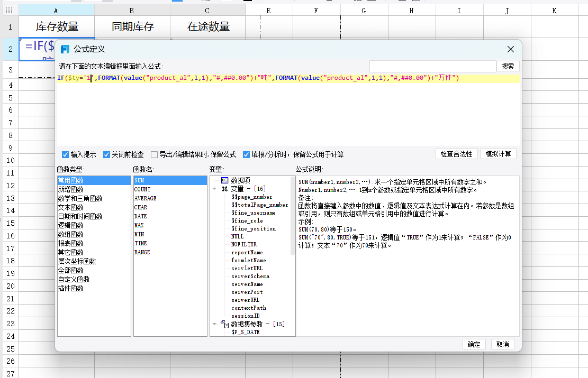The height and width of the screenshot is (378, 588).
Task: Toggle the 输入提示 checkbox
Action: click(66, 155)
